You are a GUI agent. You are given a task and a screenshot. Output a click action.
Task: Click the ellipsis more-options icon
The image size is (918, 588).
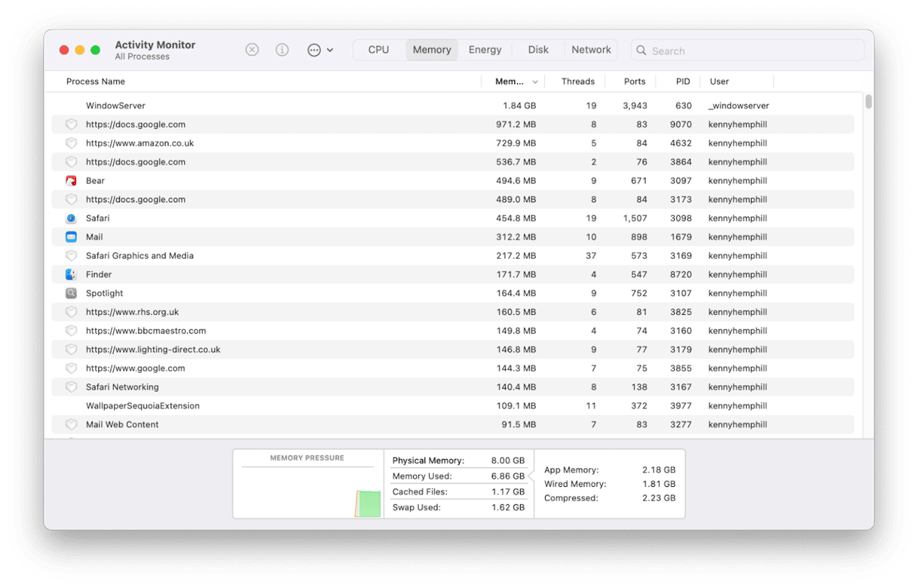(x=314, y=50)
